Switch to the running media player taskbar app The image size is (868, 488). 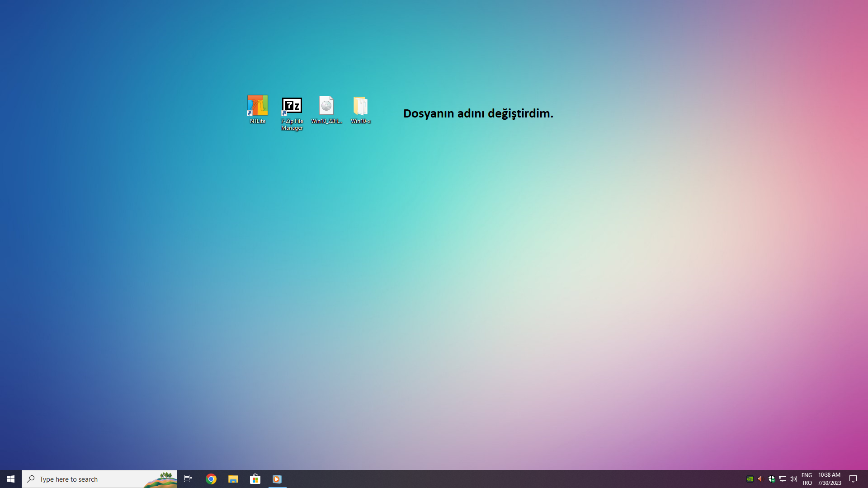coord(277,479)
